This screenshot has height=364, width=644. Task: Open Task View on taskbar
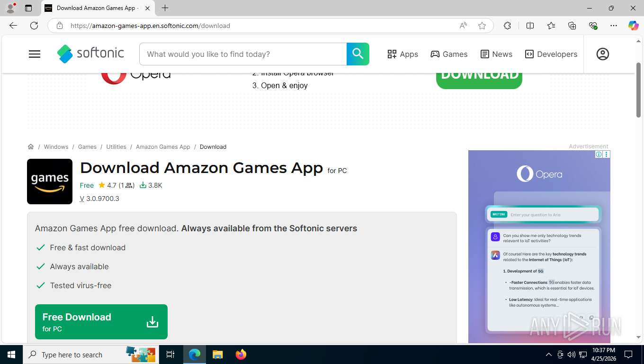tap(170, 355)
